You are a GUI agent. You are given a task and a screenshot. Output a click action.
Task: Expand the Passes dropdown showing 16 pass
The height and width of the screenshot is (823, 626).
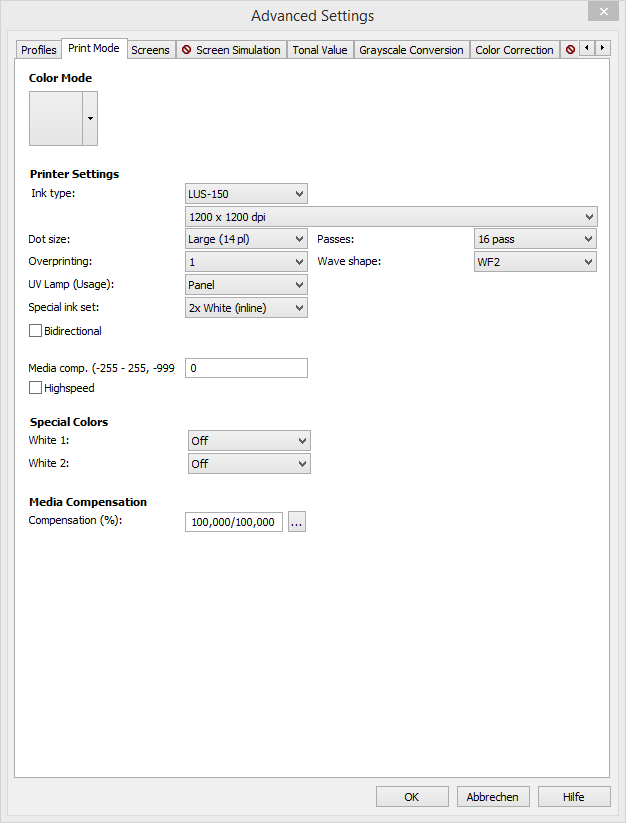[535, 239]
